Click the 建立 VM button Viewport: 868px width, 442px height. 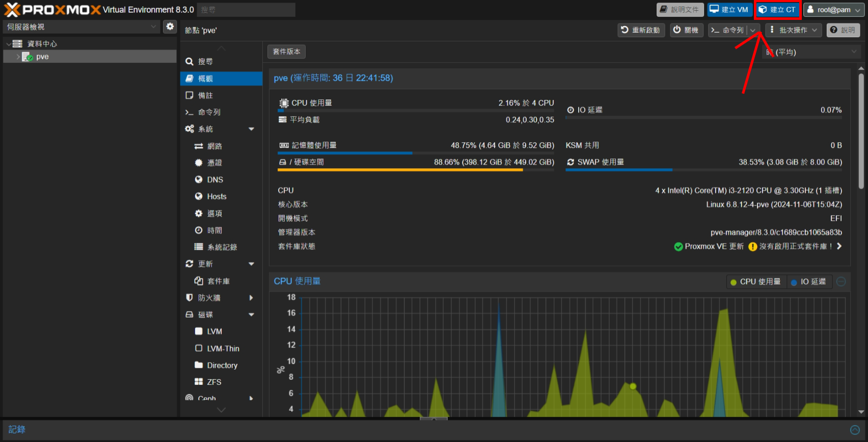729,10
